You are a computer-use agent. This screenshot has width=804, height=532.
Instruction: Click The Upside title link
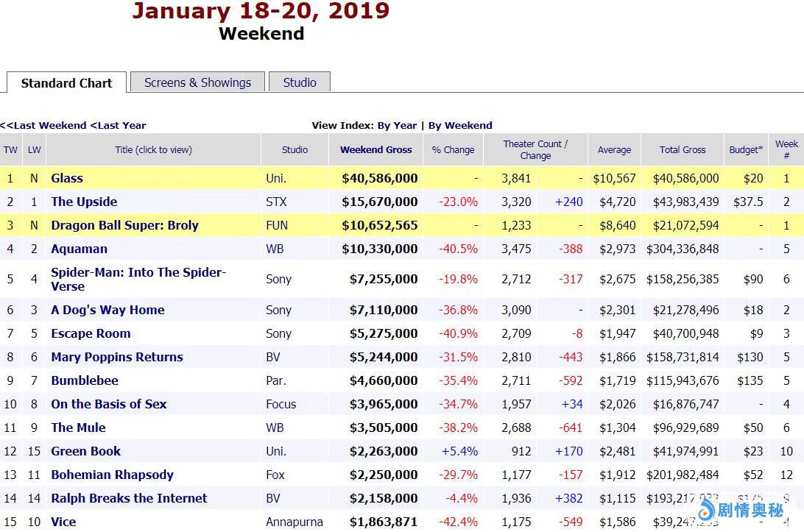84,202
